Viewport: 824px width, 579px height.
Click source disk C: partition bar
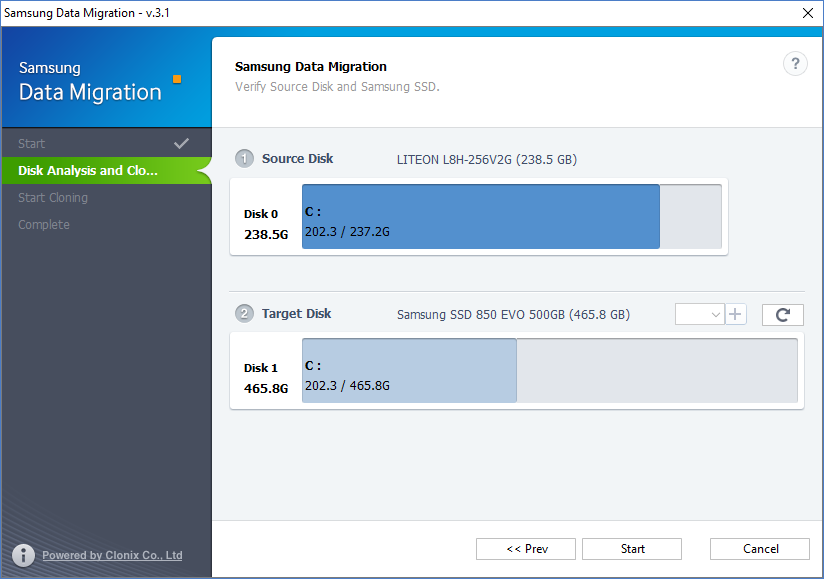pos(480,216)
